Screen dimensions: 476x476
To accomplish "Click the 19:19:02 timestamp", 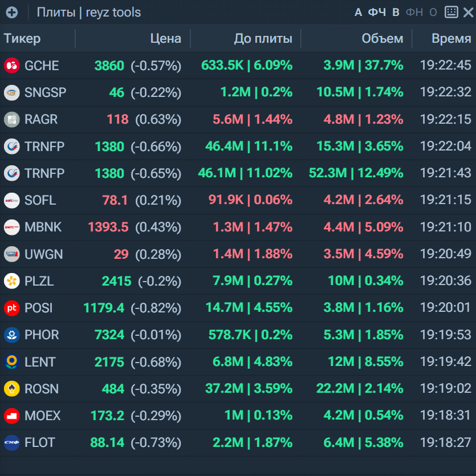I will [x=446, y=389].
